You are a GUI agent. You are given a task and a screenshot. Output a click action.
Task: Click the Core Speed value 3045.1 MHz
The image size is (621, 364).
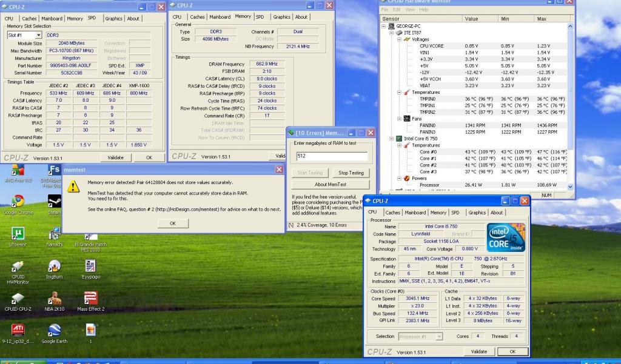pos(417,299)
